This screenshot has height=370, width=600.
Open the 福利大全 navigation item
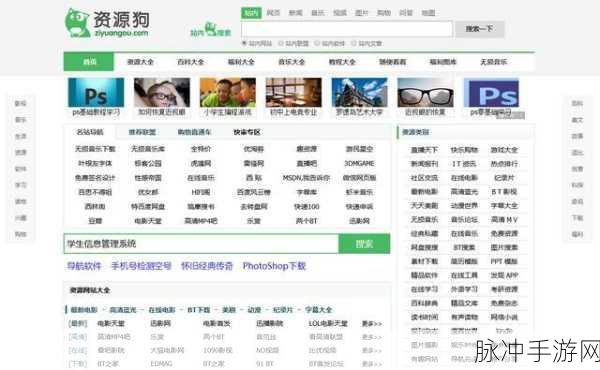pyautogui.click(x=241, y=62)
